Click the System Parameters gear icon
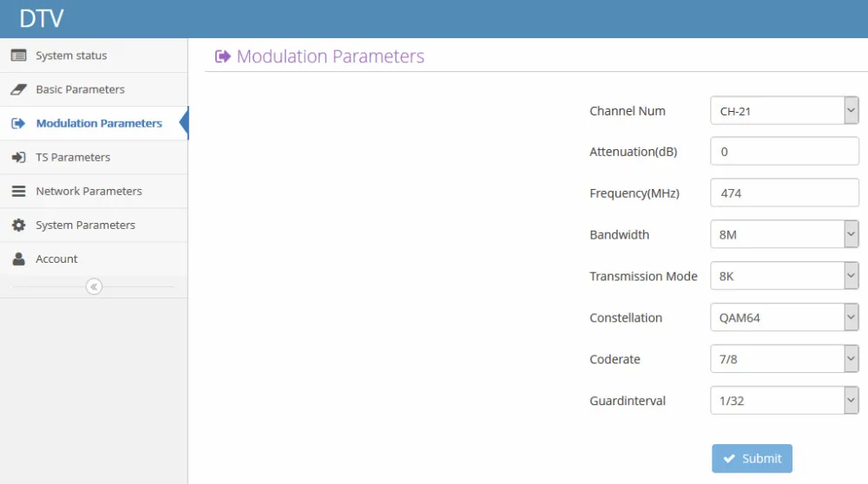 click(x=18, y=226)
